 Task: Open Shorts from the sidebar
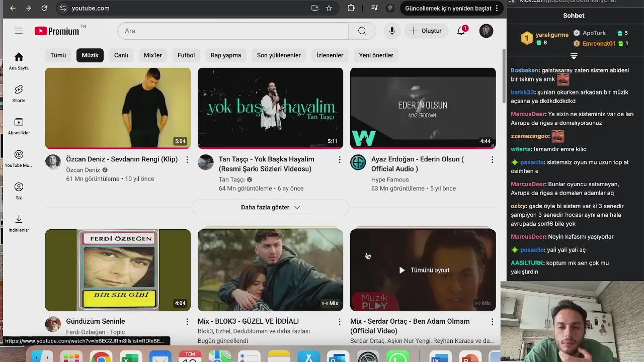[19, 94]
